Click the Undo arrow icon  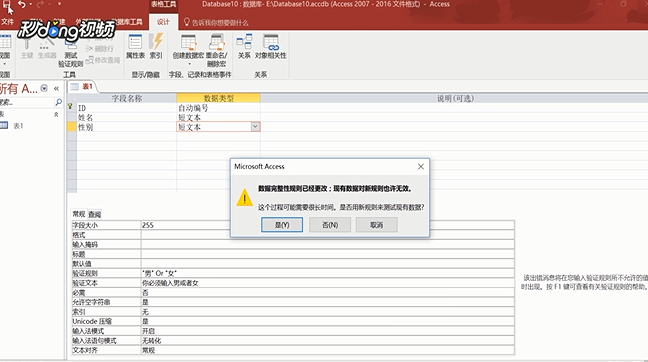click(21, 4)
